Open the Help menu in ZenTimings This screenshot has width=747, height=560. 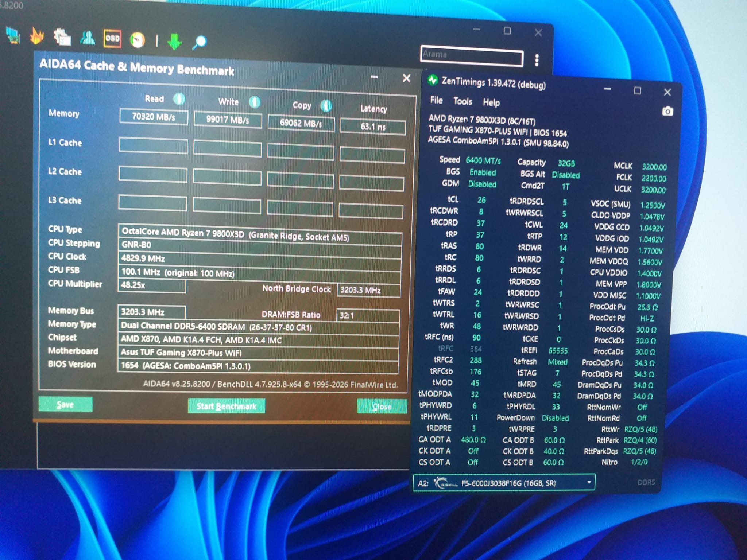pos(491,103)
